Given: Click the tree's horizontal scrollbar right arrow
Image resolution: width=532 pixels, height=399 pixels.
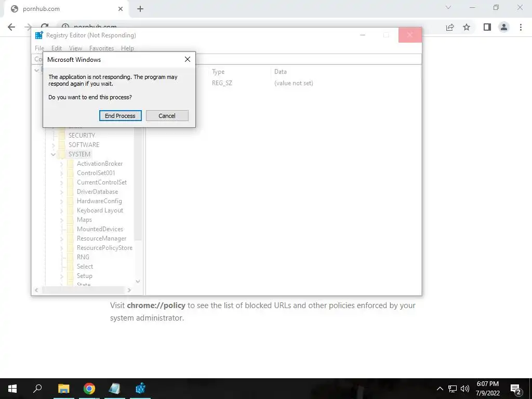Looking at the screenshot, I should 129,290.
